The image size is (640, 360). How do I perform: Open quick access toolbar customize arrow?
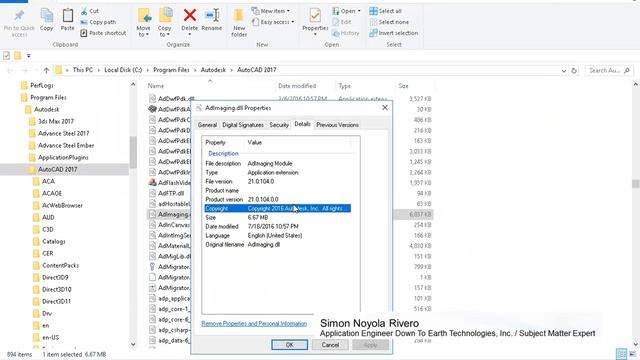(29, 56)
